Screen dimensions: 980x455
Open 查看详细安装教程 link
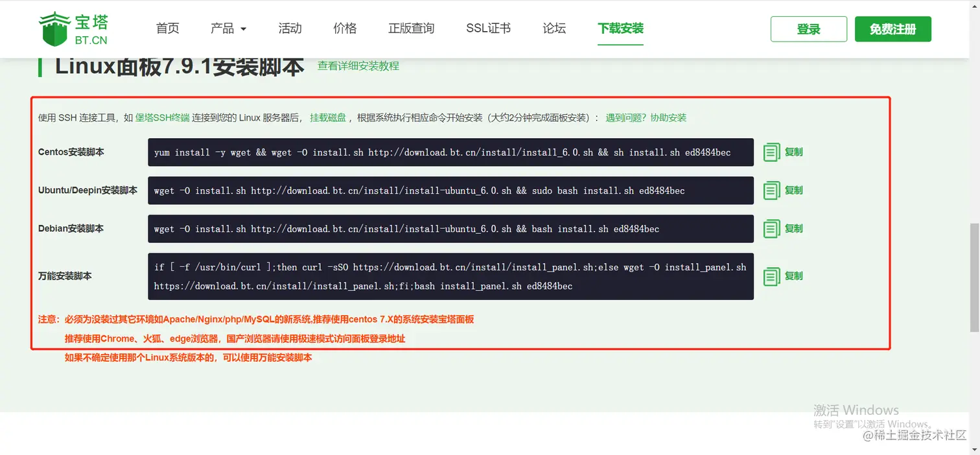click(x=358, y=66)
